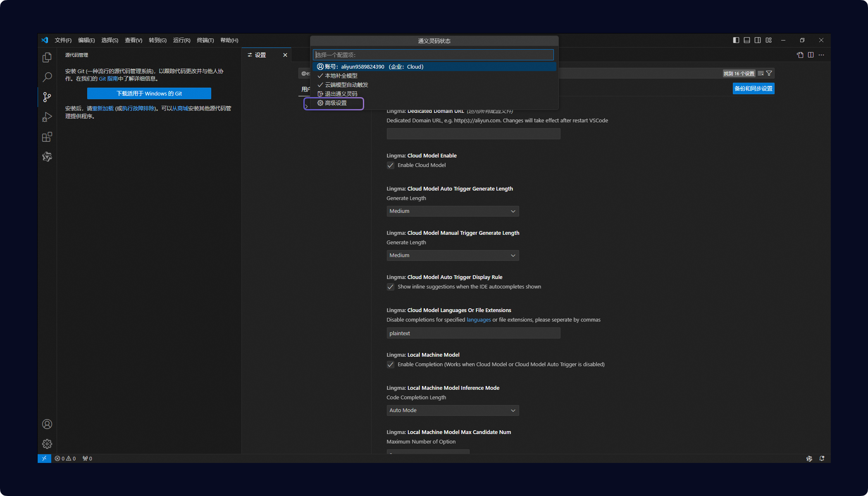
Task: Click the 通义灵码状态 quick pick title
Action: 434,41
